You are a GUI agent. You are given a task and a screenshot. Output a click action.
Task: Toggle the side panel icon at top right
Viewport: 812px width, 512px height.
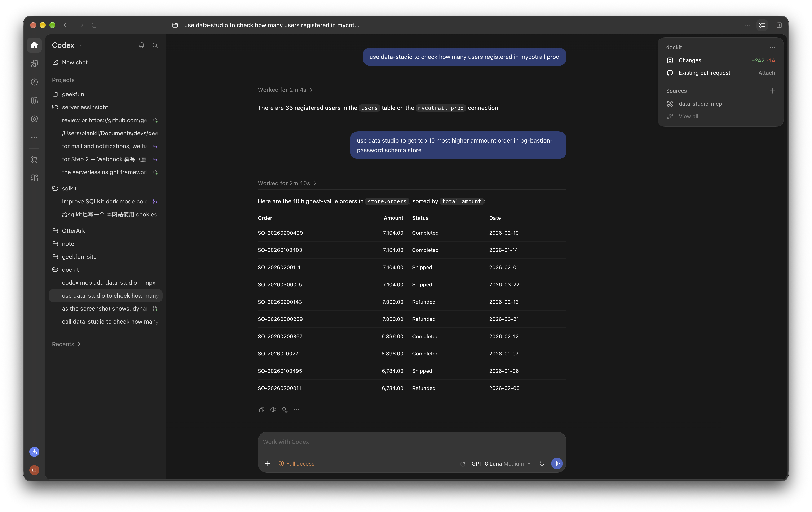coord(762,25)
